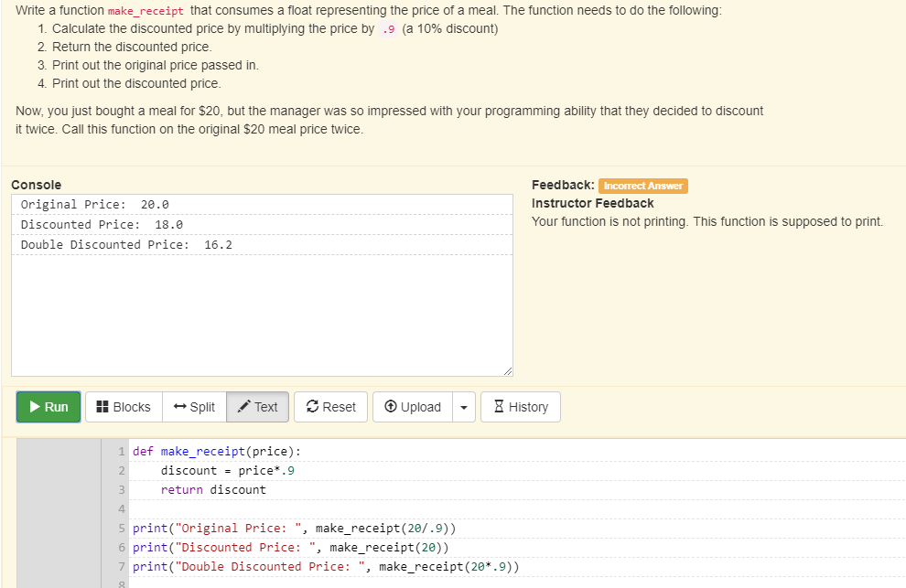Viewport: 906px width, 588px height.
Task: Select the Text editor tab
Action: coord(257,407)
